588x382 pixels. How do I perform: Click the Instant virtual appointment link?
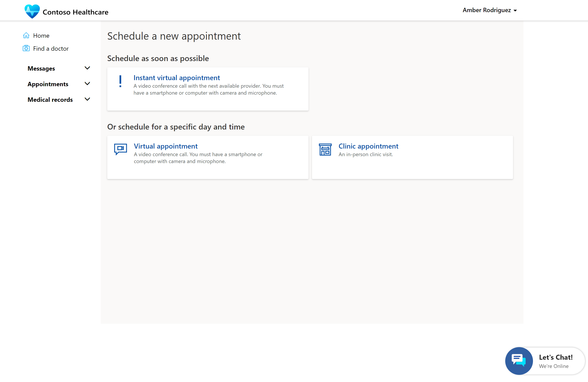coord(177,78)
